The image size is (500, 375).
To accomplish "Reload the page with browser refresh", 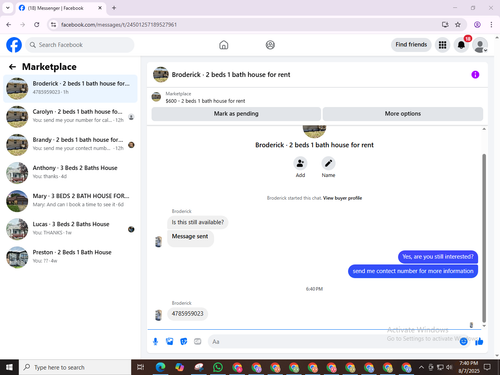I will [x=37, y=25].
